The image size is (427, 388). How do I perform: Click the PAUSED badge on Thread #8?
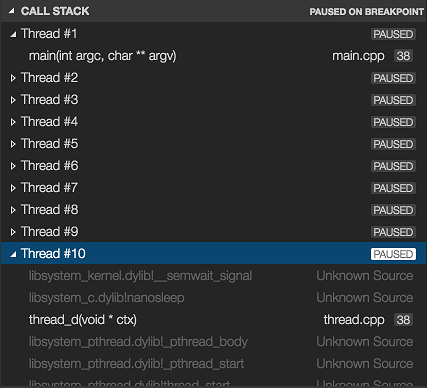click(393, 210)
